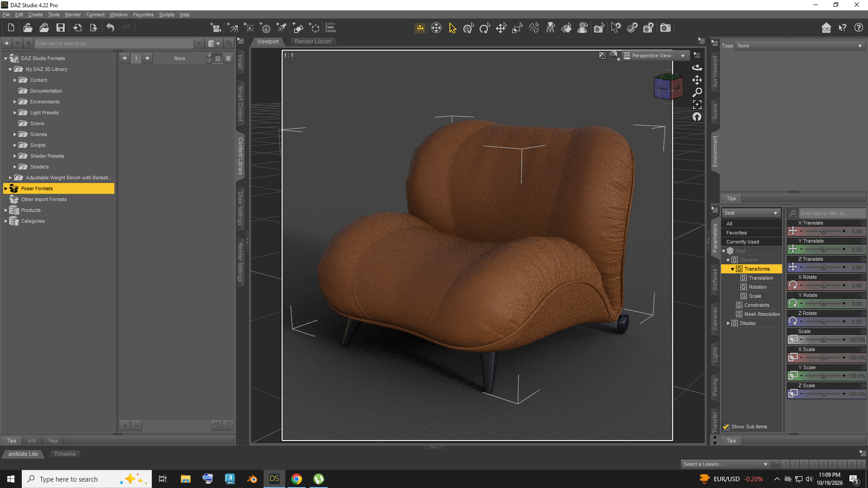This screenshot has height=488, width=868.
Task: Click the Content Library search field
Action: (x=114, y=44)
